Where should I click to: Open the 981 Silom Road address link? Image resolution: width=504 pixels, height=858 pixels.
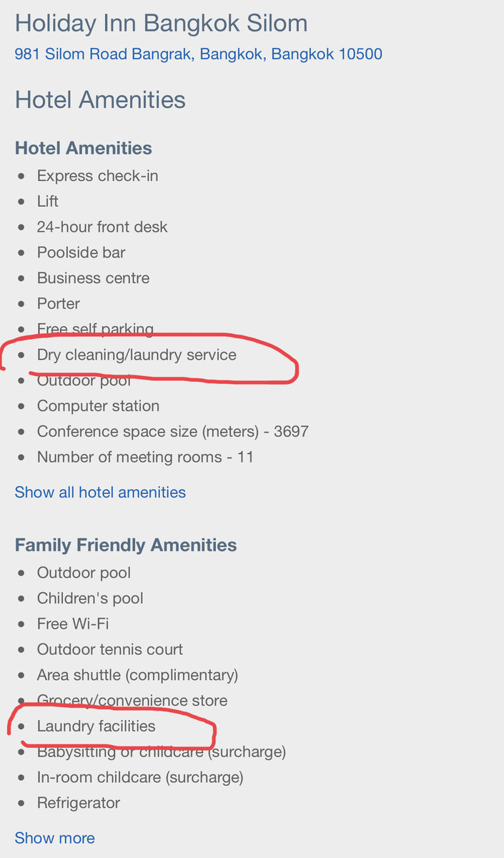click(x=199, y=54)
